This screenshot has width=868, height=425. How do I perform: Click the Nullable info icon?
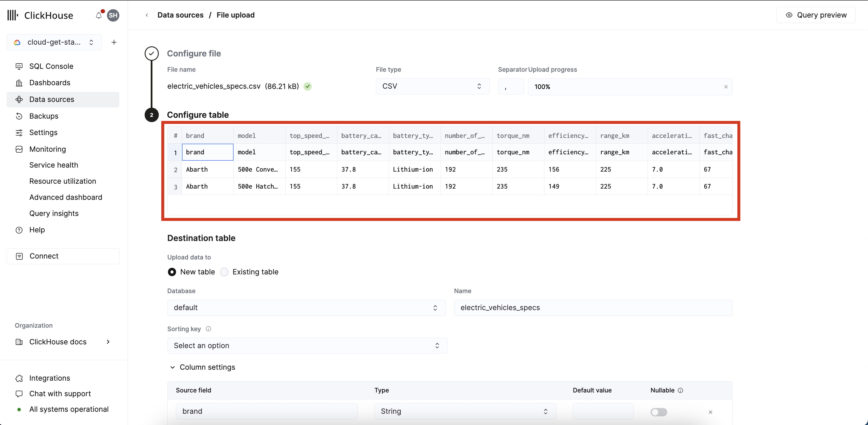pyautogui.click(x=680, y=390)
